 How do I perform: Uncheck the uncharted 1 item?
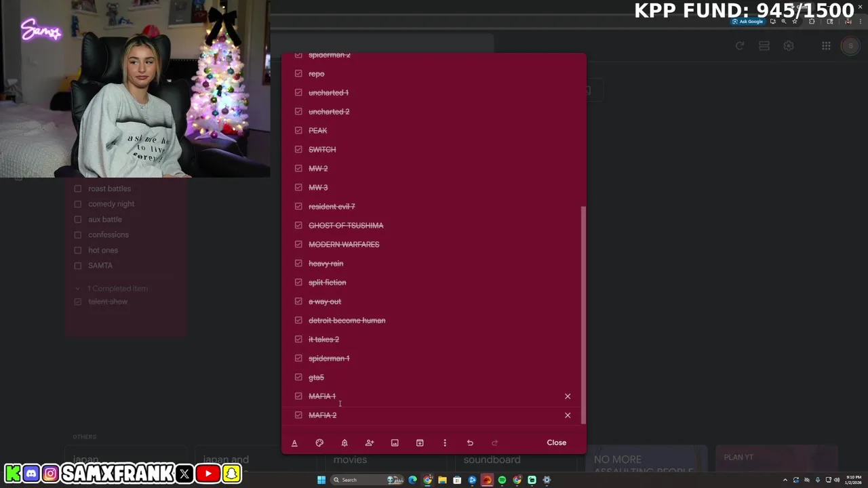pyautogui.click(x=298, y=92)
